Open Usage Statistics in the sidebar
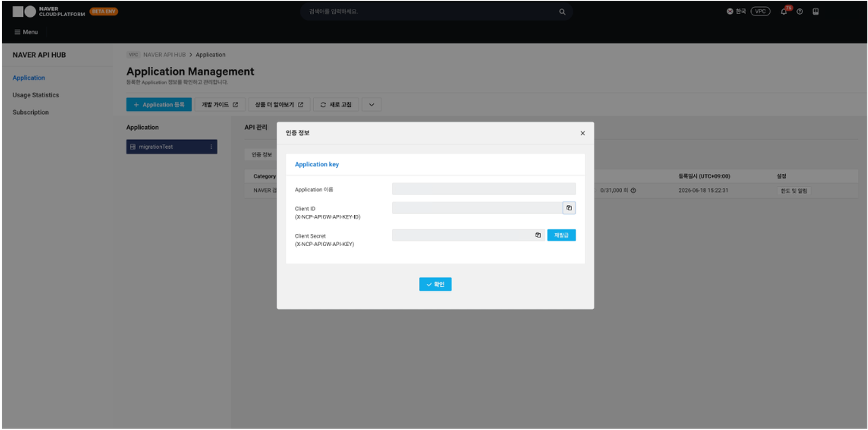The height and width of the screenshot is (430, 868). click(36, 95)
